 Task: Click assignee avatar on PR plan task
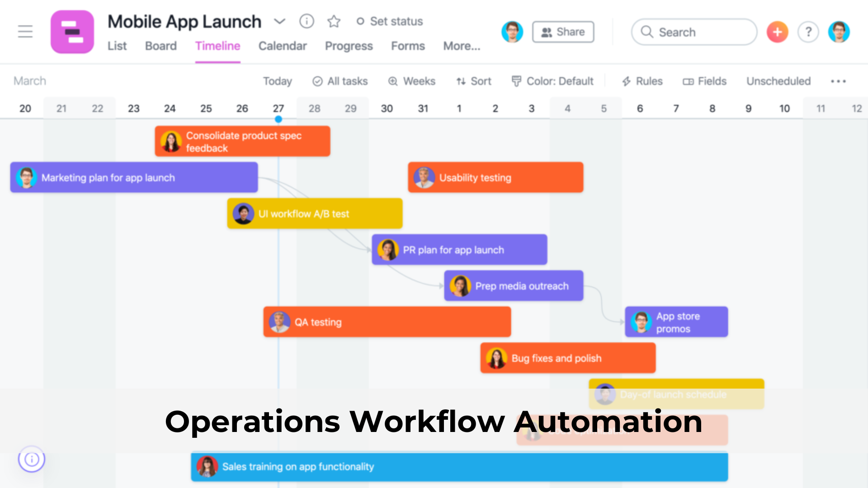[x=388, y=250]
